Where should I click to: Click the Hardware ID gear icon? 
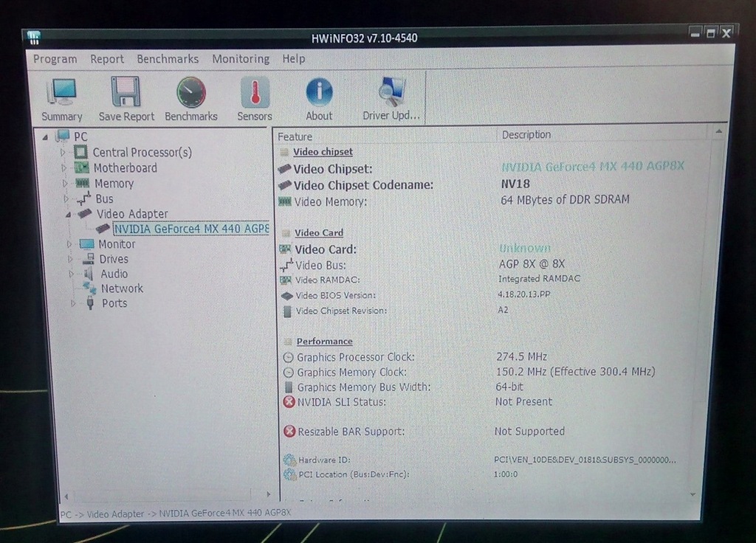coord(289,460)
